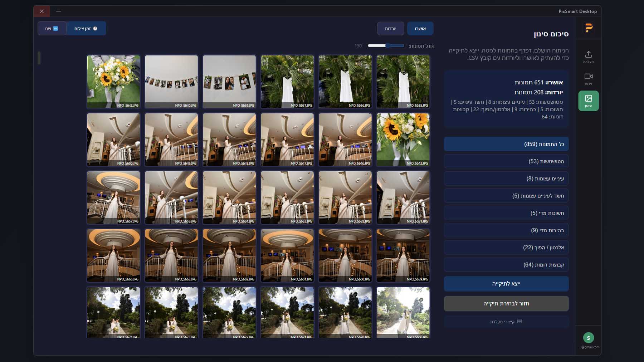
Task: Sort by capture time (זמן צילום)
Action: click(86, 29)
